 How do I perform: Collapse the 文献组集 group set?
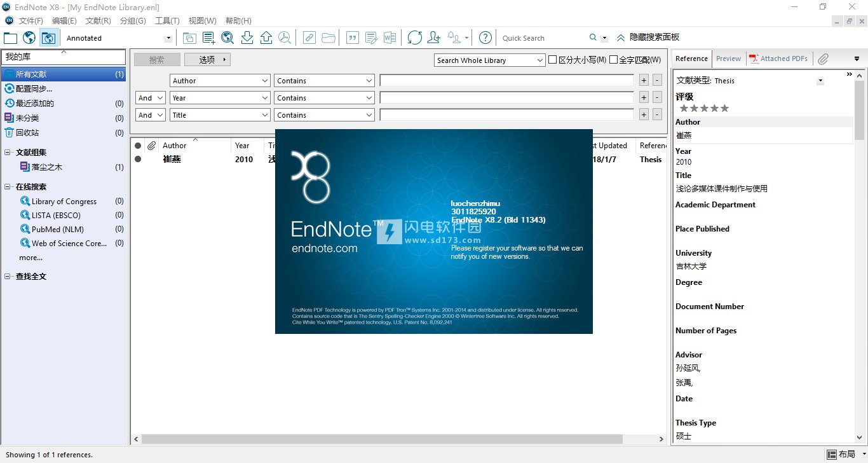tap(8, 153)
